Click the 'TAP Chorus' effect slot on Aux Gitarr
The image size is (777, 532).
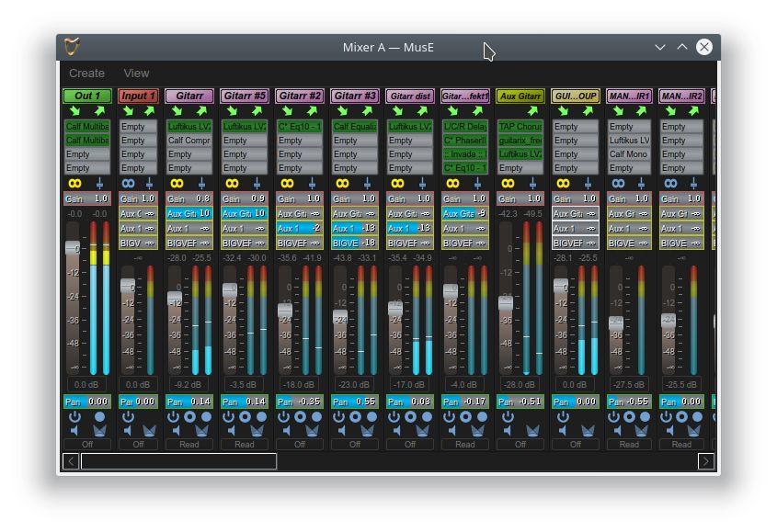[520, 126]
